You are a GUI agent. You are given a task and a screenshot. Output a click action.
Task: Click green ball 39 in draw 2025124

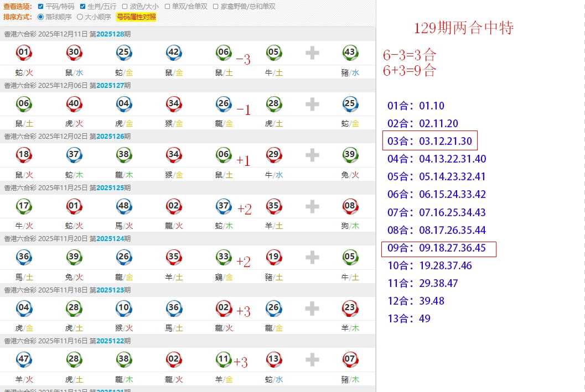[74, 257]
